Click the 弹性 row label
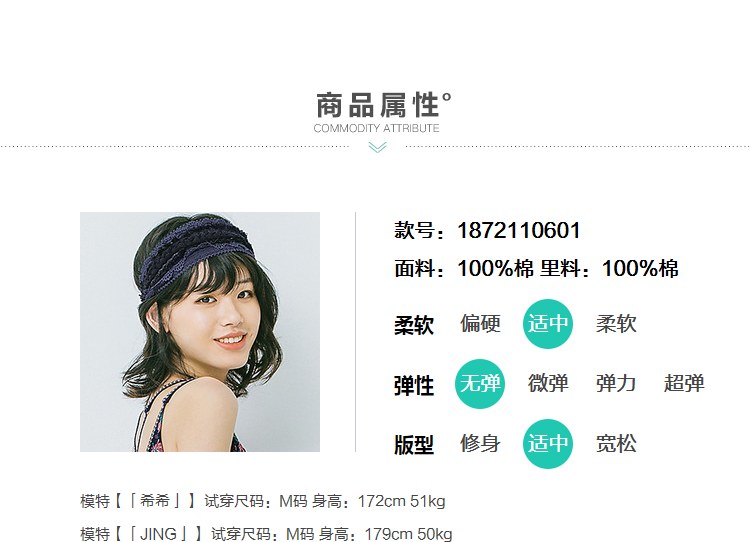 tap(414, 386)
